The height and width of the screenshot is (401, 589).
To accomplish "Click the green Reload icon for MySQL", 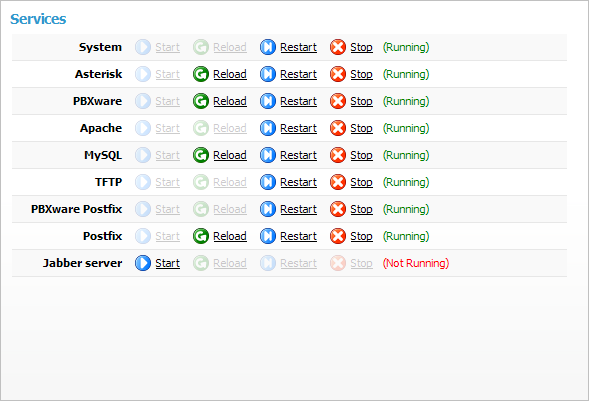I will pyautogui.click(x=201, y=155).
